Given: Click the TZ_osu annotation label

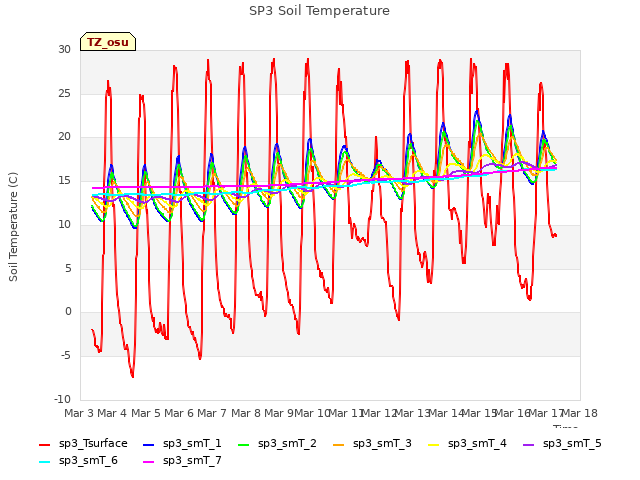Looking at the screenshot, I should (x=108, y=42).
